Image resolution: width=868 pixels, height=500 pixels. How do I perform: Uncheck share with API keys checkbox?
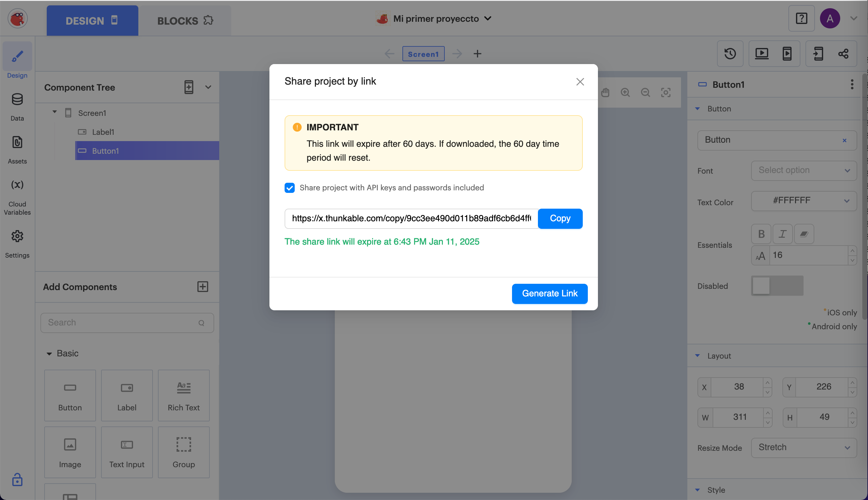[290, 188]
